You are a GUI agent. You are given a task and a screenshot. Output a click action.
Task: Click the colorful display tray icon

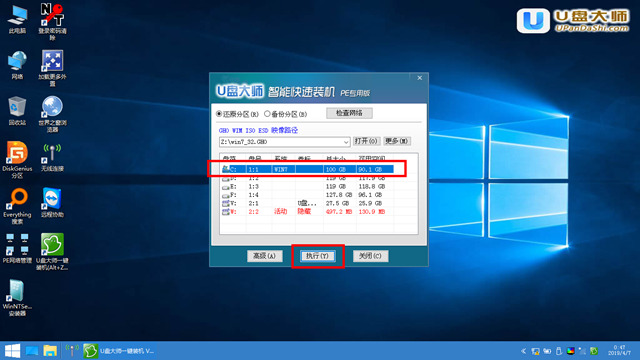tap(571, 351)
